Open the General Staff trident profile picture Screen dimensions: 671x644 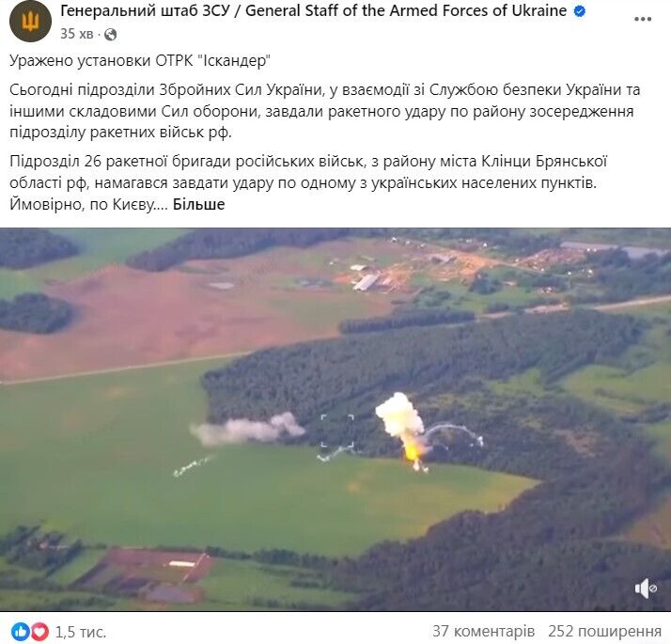pyautogui.click(x=30, y=21)
